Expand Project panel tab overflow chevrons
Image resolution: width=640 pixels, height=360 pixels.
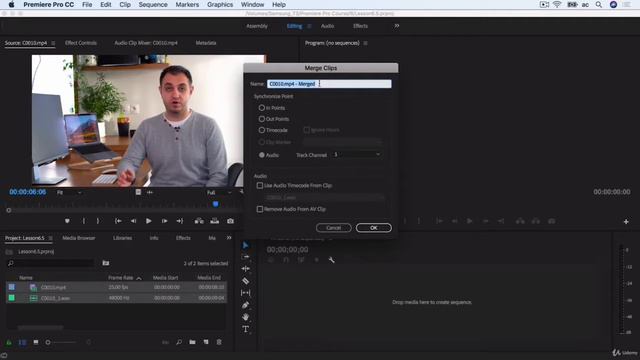point(229,238)
